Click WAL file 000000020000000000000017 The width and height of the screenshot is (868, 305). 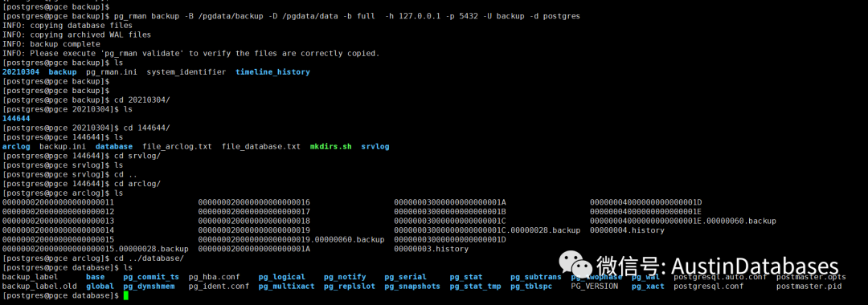[x=254, y=212]
